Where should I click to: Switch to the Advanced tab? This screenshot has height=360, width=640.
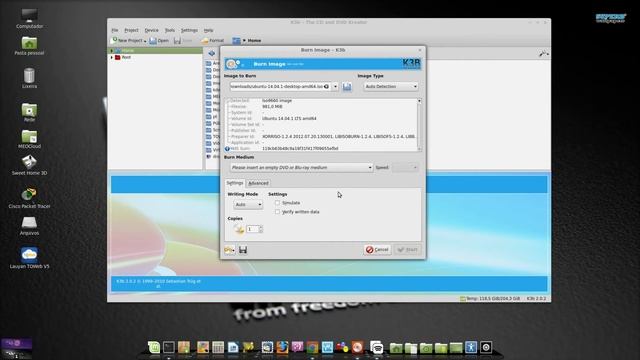(258, 183)
